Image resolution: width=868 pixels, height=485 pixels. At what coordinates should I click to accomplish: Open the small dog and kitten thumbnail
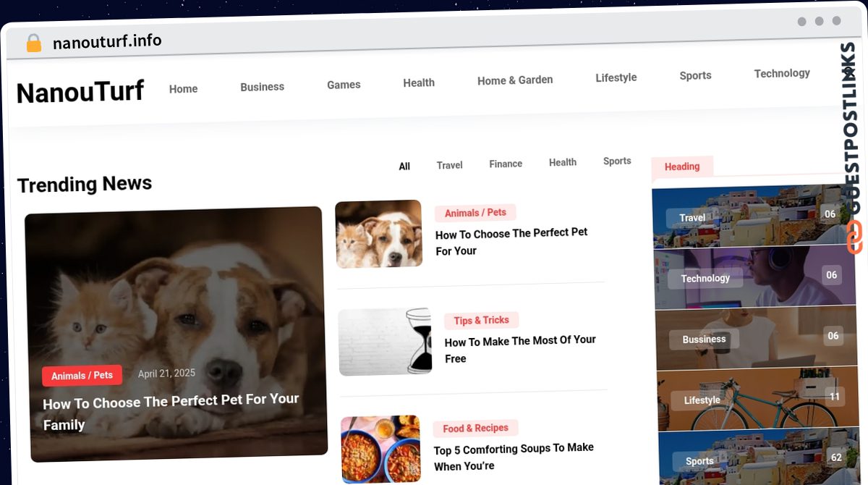[378, 234]
